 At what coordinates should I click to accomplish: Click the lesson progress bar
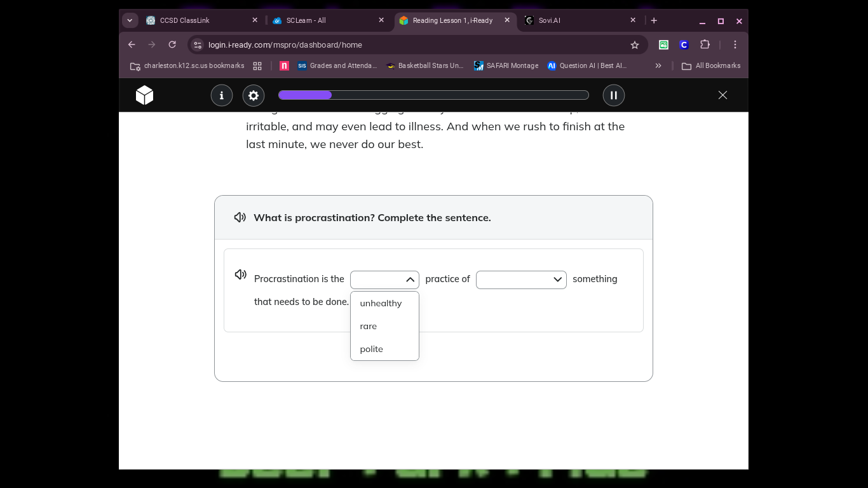[x=433, y=95]
